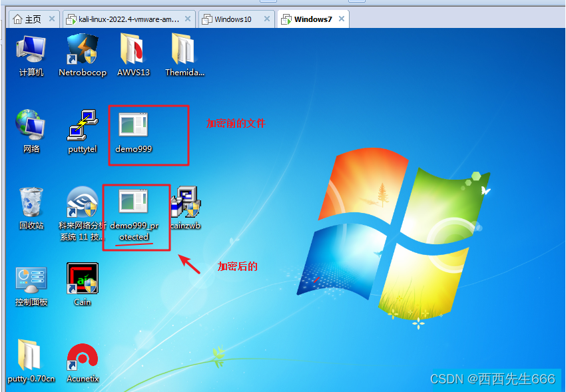Screen dimensions: 566x392
Task: Close the kali-linux tab
Action: pyautogui.click(x=188, y=19)
